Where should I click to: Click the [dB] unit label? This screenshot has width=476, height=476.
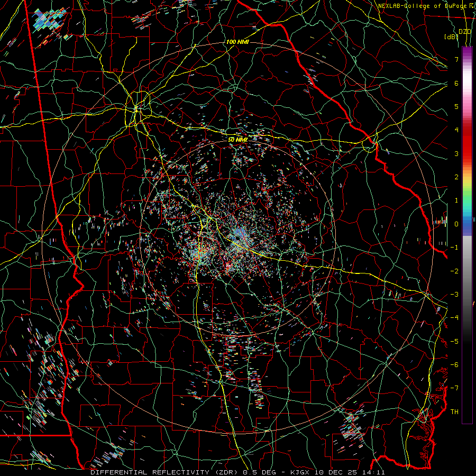[x=451, y=37]
